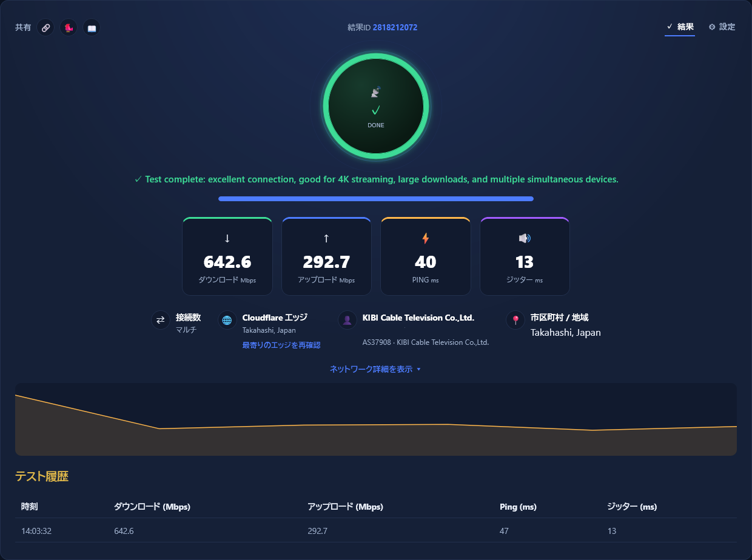Open the 設定 tab

722,27
